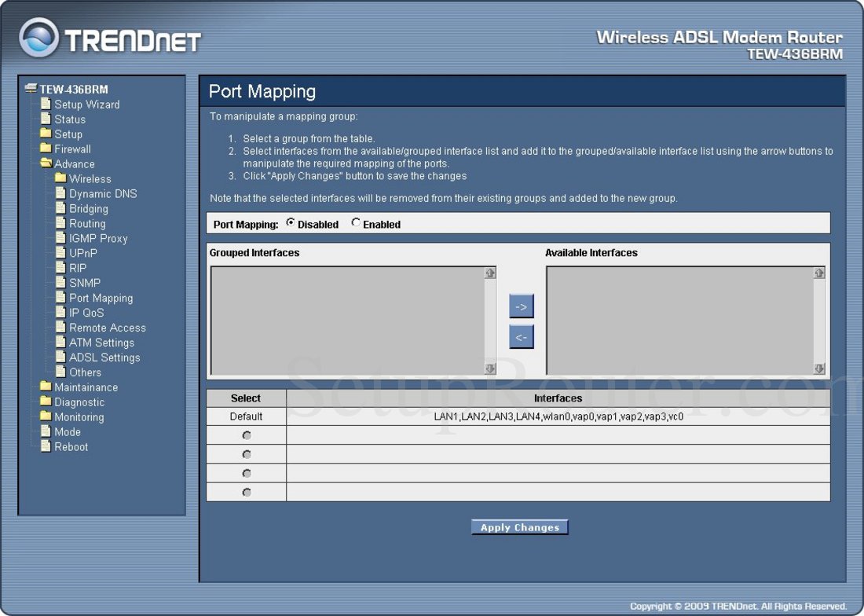864x616 pixels.
Task: Click the Setup Wizard page icon
Action: tap(46, 104)
